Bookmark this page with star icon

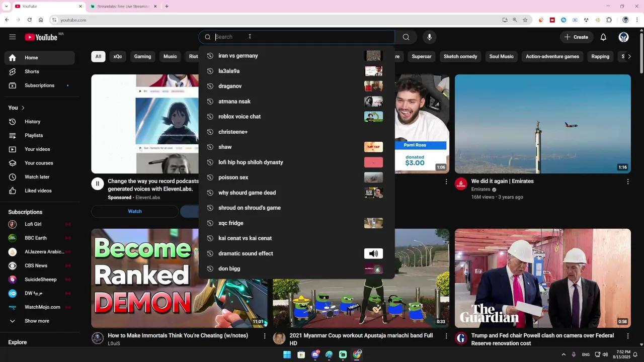[525, 20]
